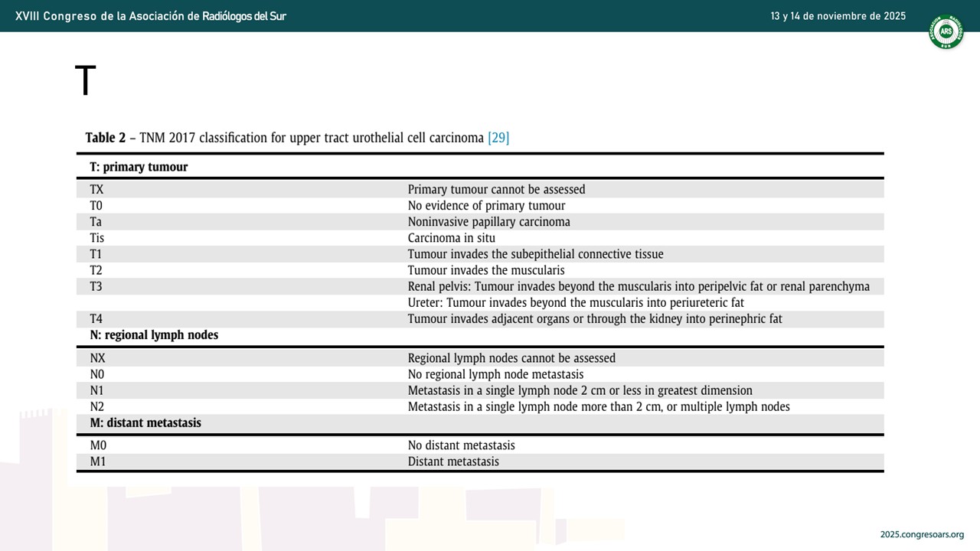
Task: Select the N2 multiple lymph nodes description
Action: click(599, 406)
